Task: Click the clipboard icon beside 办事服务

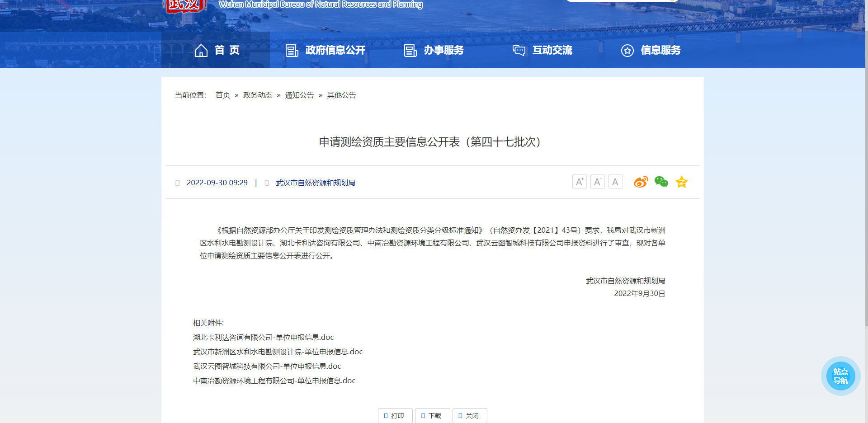Action: click(410, 50)
